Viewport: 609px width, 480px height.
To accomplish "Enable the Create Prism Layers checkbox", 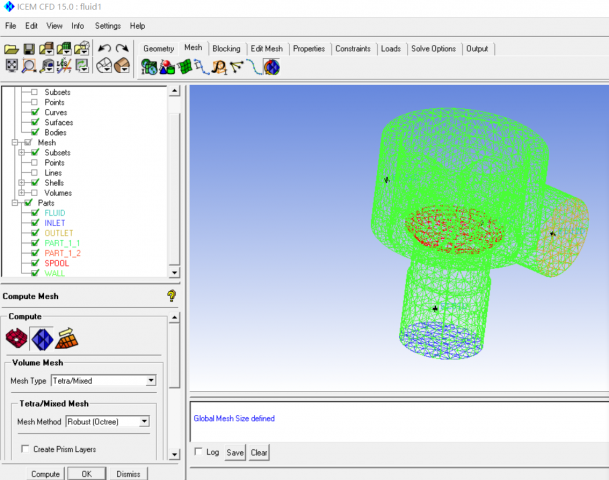I will click(x=24, y=449).
